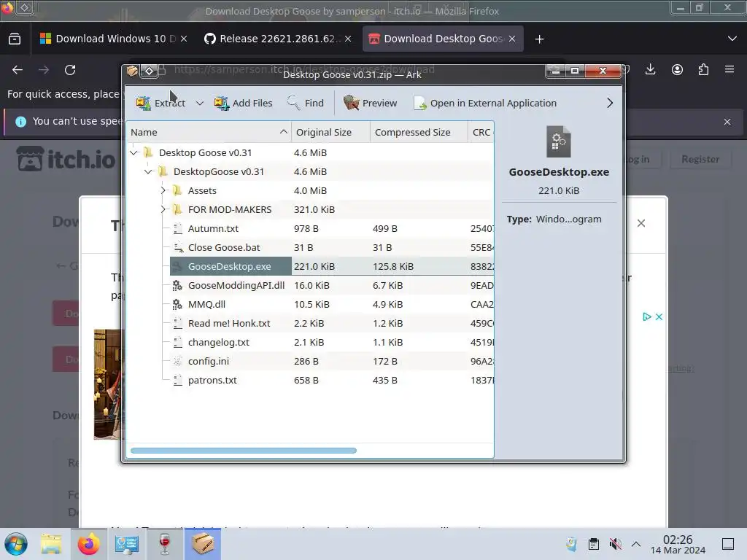Show hidden system tray icons
Viewport: 747px width, 560px height.
pos(636,544)
